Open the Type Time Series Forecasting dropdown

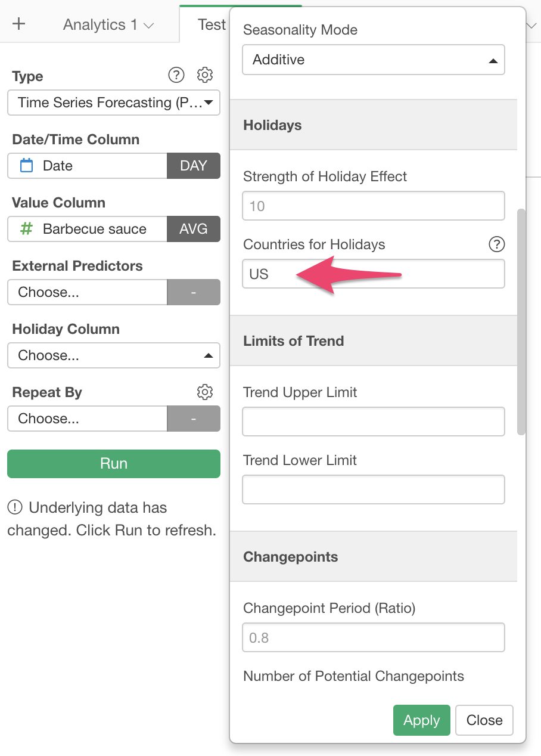pyautogui.click(x=114, y=103)
